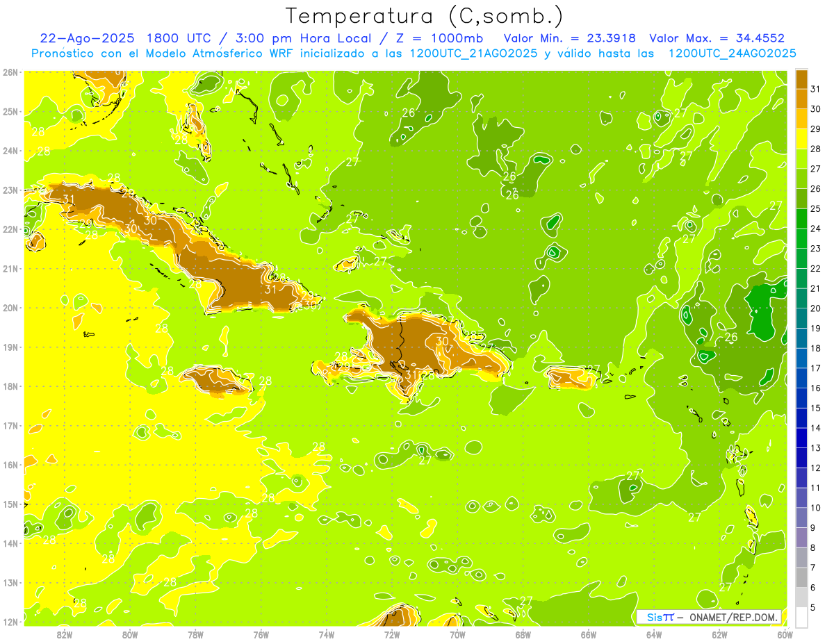This screenshot has height=644, width=834.
Task: Click the "60W" longitude axis label
Action: click(x=785, y=634)
